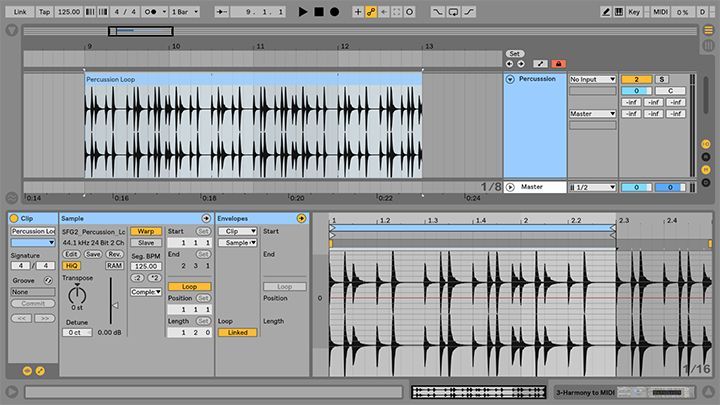The width and height of the screenshot is (720, 405).
Task: Click the sample Save button
Action: tap(93, 254)
